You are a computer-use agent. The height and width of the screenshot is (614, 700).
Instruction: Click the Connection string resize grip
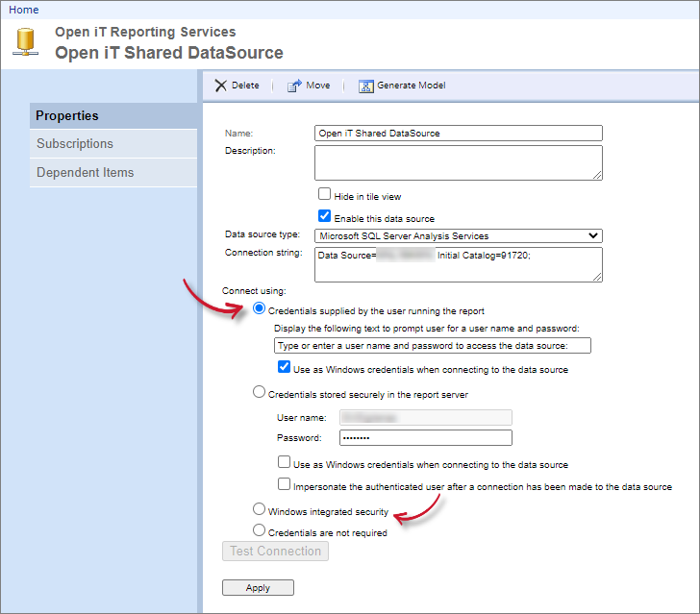pyautogui.click(x=597, y=277)
